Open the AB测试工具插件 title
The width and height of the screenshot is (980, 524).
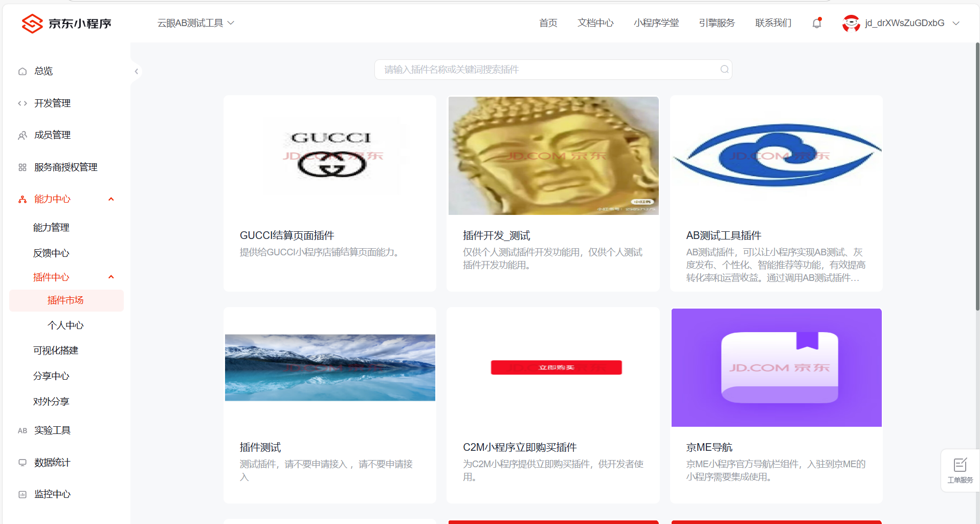pos(724,235)
